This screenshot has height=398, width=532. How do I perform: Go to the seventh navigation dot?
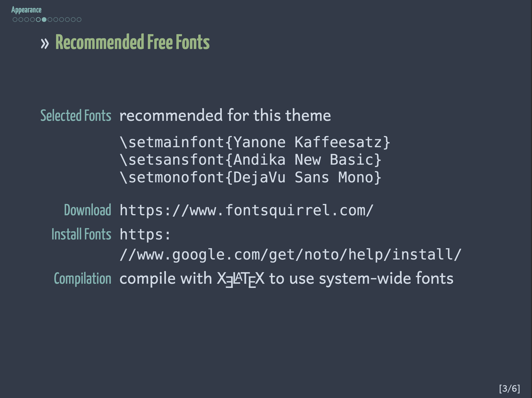(x=50, y=20)
